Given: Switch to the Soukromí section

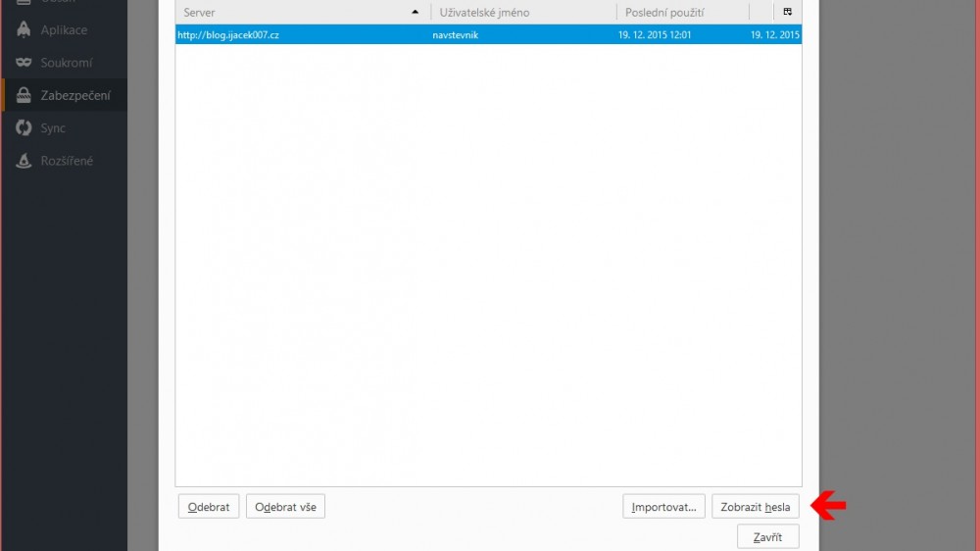Looking at the screenshot, I should [x=67, y=63].
